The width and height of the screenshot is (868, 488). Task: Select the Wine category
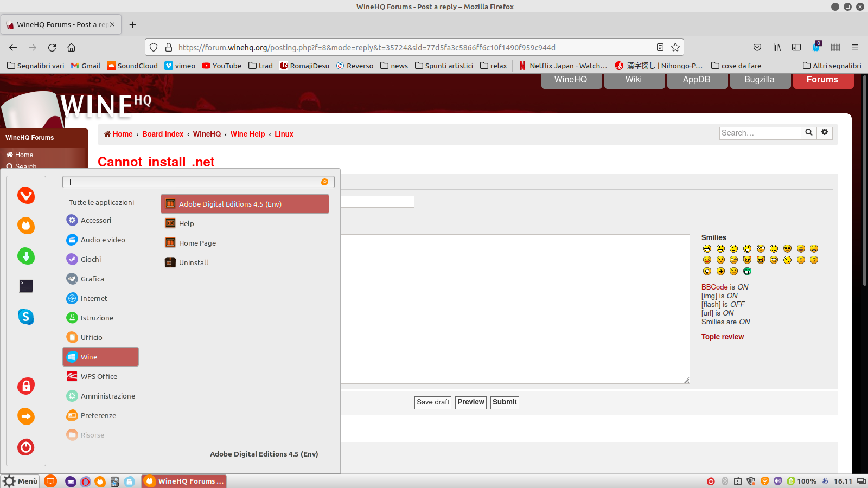pos(101,357)
